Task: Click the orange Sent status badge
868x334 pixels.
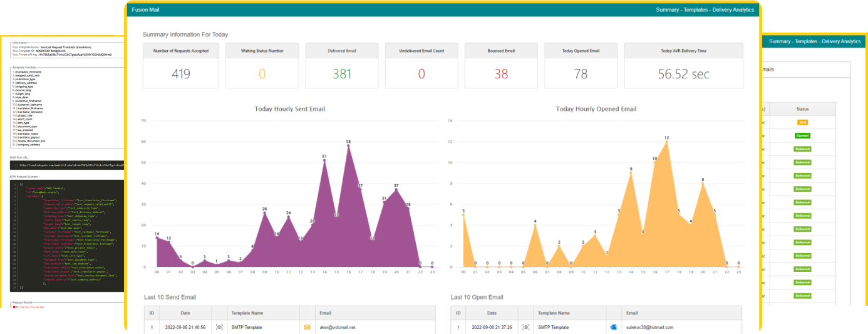Action: pyautogui.click(x=802, y=122)
